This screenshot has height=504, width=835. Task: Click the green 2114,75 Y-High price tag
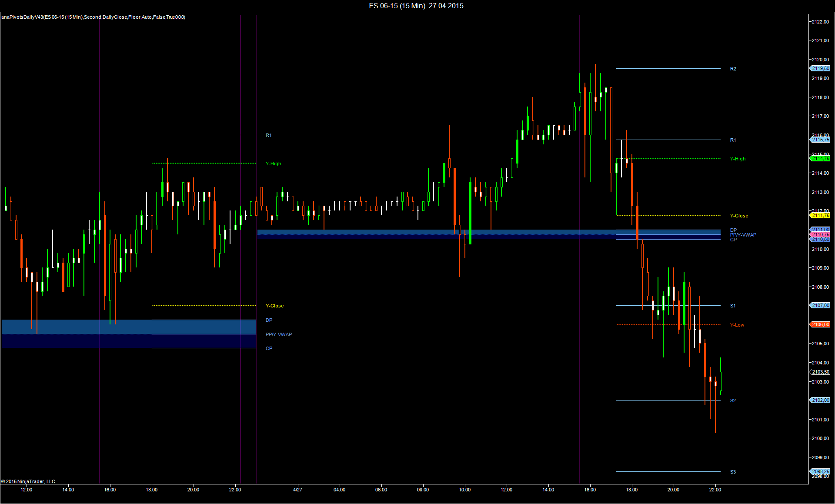pyautogui.click(x=820, y=158)
